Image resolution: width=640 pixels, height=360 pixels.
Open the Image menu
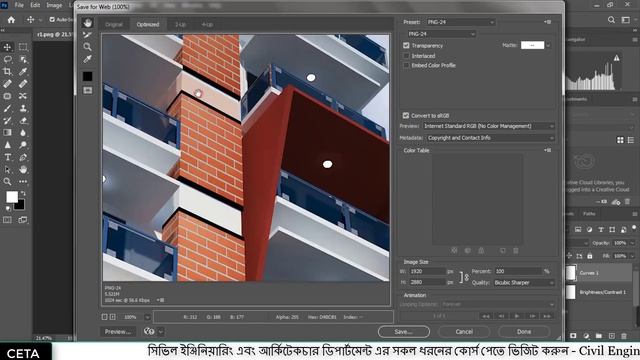54,5
